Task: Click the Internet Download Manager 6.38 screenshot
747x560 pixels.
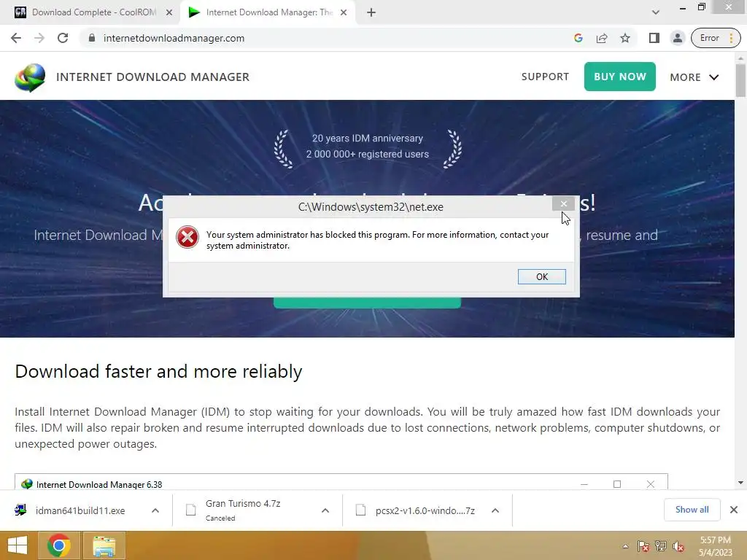Action: point(341,481)
